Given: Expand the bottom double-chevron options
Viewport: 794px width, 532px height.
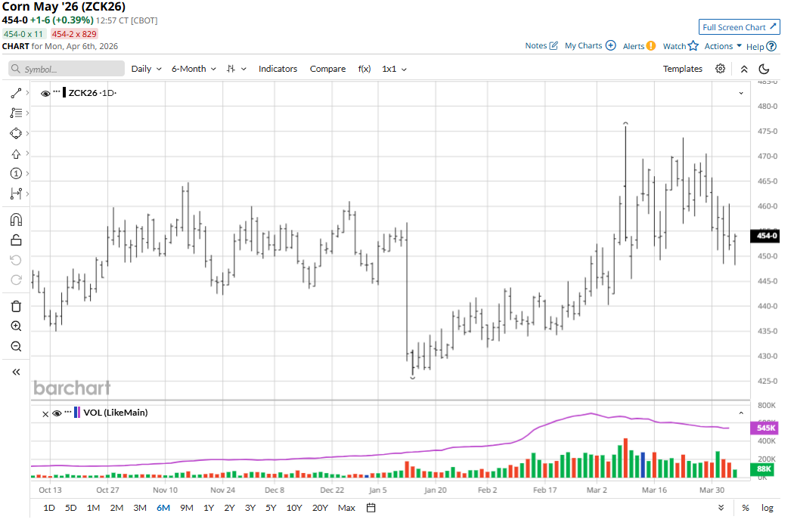Looking at the screenshot, I should pyautogui.click(x=721, y=508).
